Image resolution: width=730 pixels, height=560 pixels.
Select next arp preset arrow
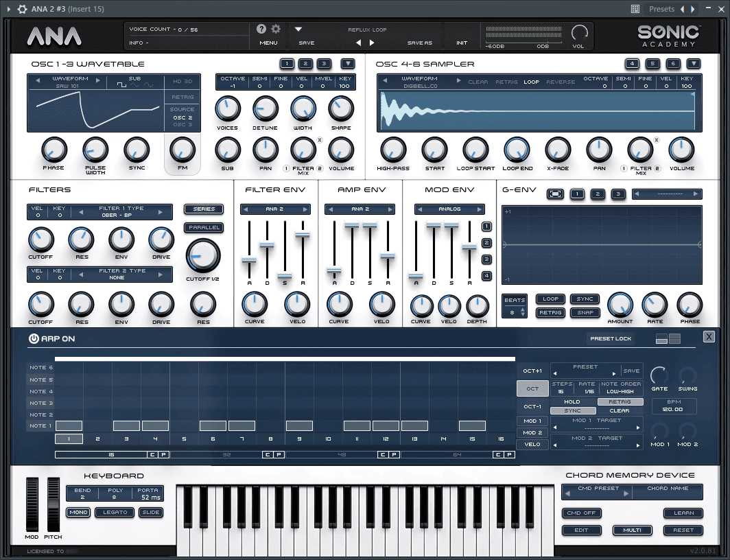[x=613, y=373]
